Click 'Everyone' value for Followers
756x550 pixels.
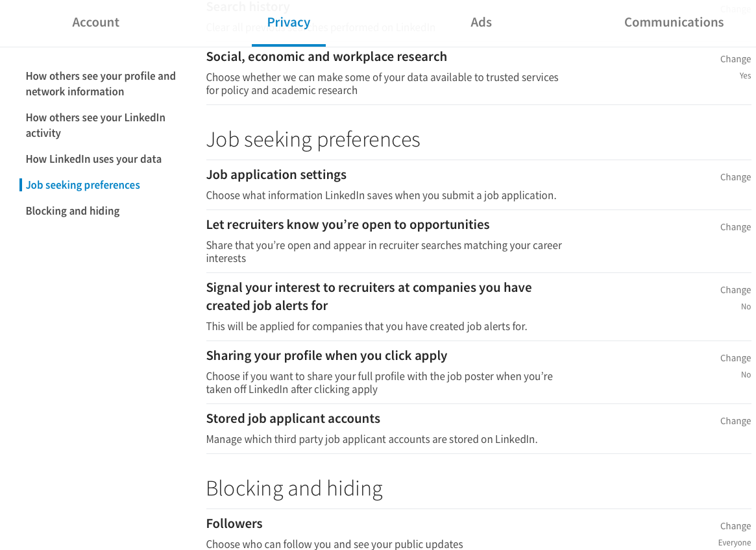pos(735,543)
